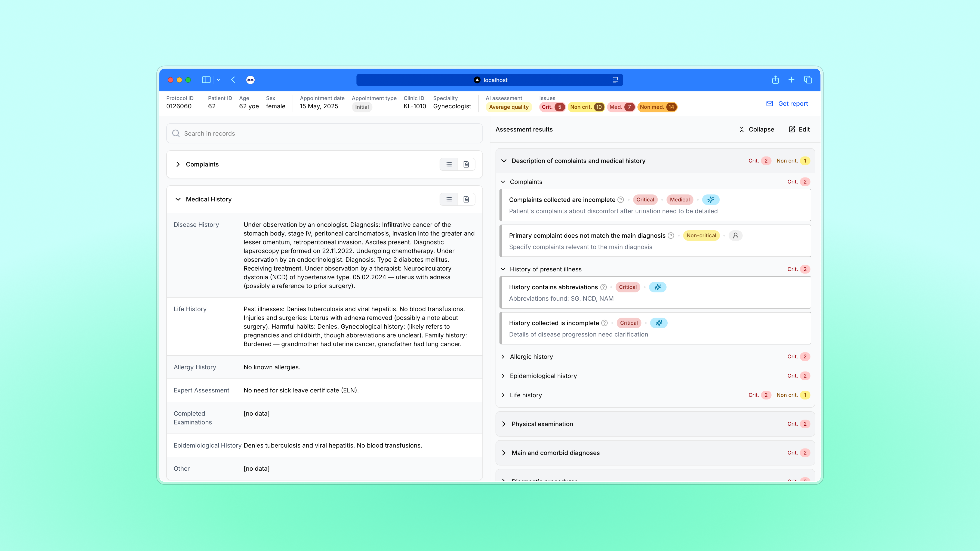Switch Complaints section to document view
The width and height of the screenshot is (980, 551).
point(466,164)
